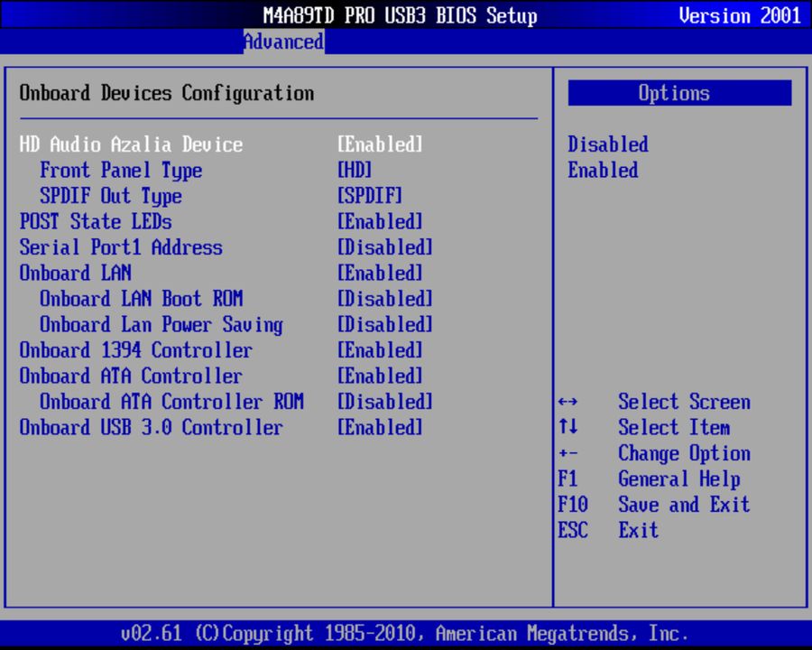812x650 pixels.
Task: Enable Onboard Lan Power Saving
Action: pos(153,325)
